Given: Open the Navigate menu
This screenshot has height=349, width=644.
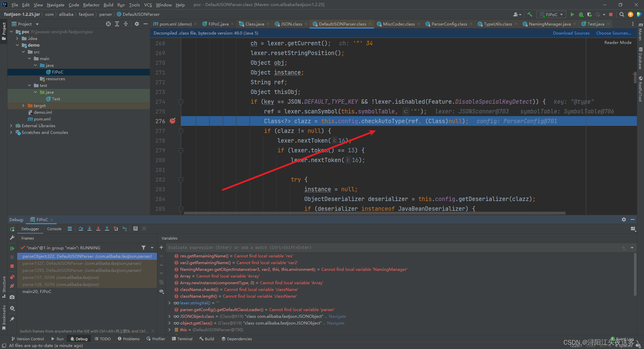Looking at the screenshot, I should (x=55, y=5).
